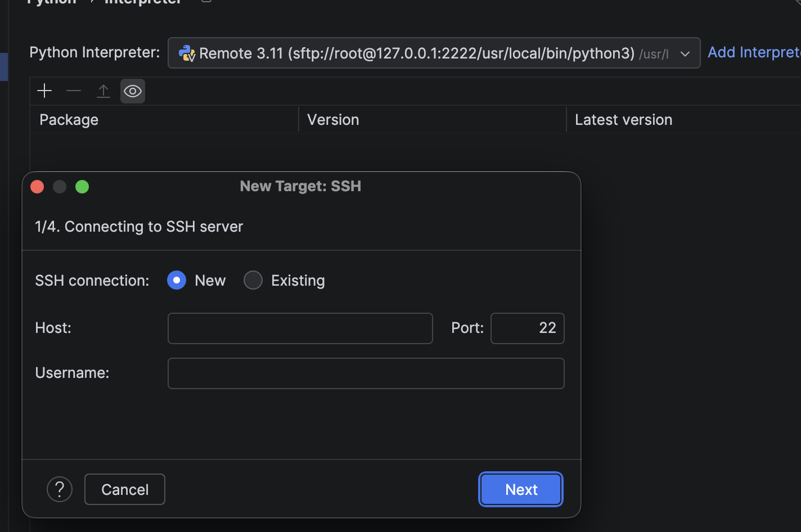The image size is (801, 532).
Task: Click the Python logo in the interpreter selector
Action: [x=186, y=53]
